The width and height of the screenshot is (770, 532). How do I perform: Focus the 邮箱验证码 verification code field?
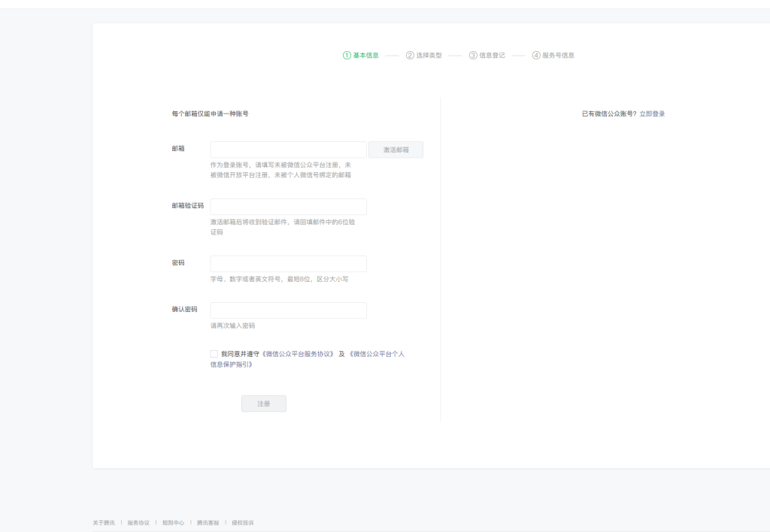point(288,207)
